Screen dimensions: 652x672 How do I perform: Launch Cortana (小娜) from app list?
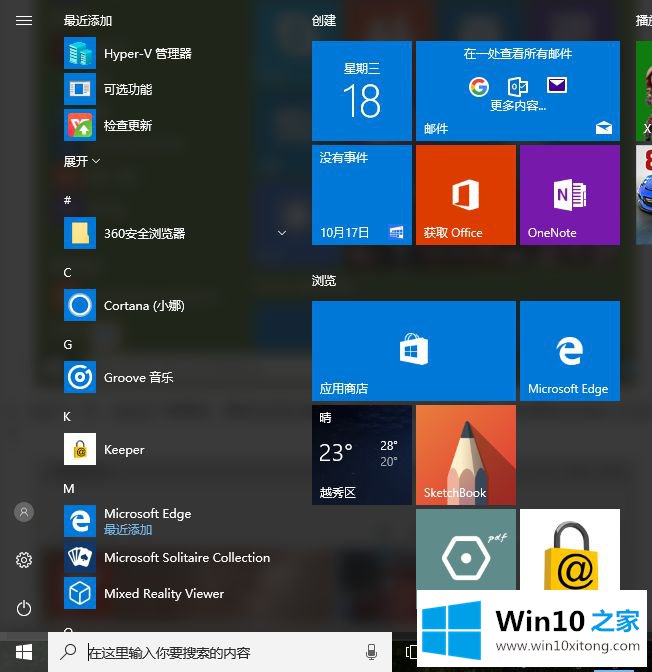(174, 305)
